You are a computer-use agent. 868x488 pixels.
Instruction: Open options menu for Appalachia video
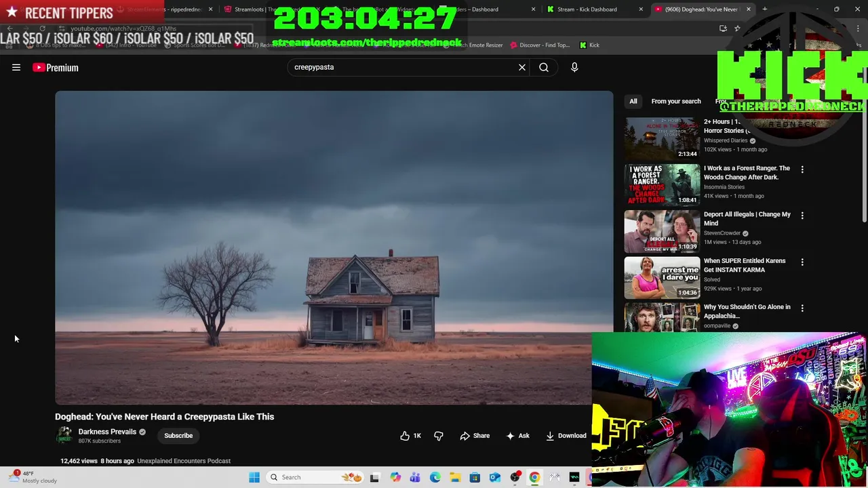pyautogui.click(x=802, y=308)
